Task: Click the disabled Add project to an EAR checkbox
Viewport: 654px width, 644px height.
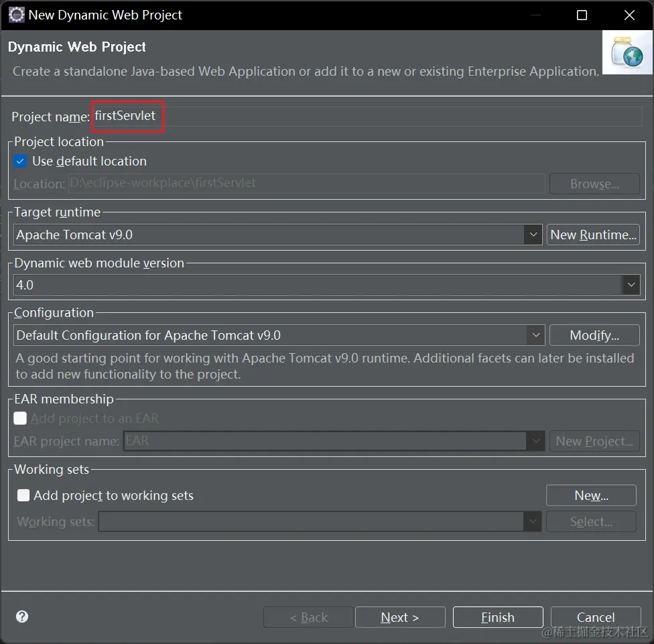Action: coord(20,418)
